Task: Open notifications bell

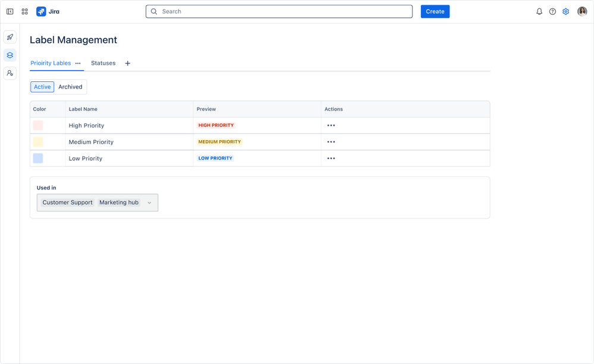Action: point(539,12)
